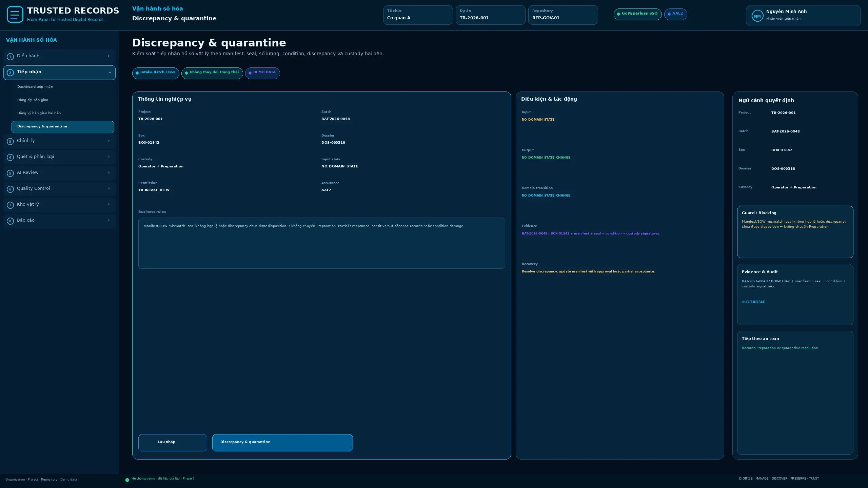Click step 6 circle icon beside Quality Control
Image resolution: width=868 pixels, height=488 pixels.
click(10, 189)
